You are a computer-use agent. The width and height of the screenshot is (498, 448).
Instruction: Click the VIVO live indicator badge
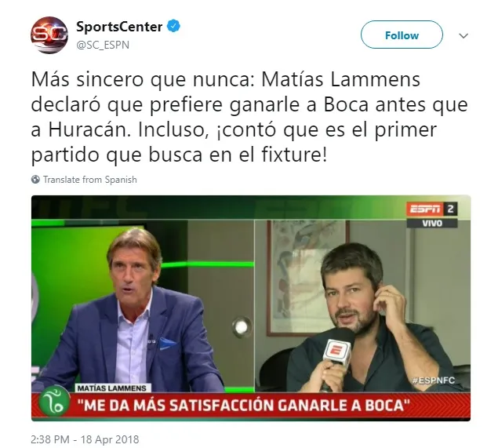(432, 223)
